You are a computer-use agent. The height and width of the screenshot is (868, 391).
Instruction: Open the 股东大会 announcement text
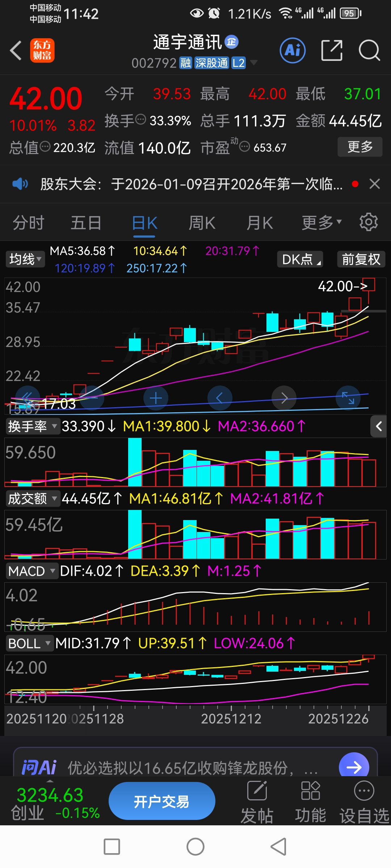(191, 184)
